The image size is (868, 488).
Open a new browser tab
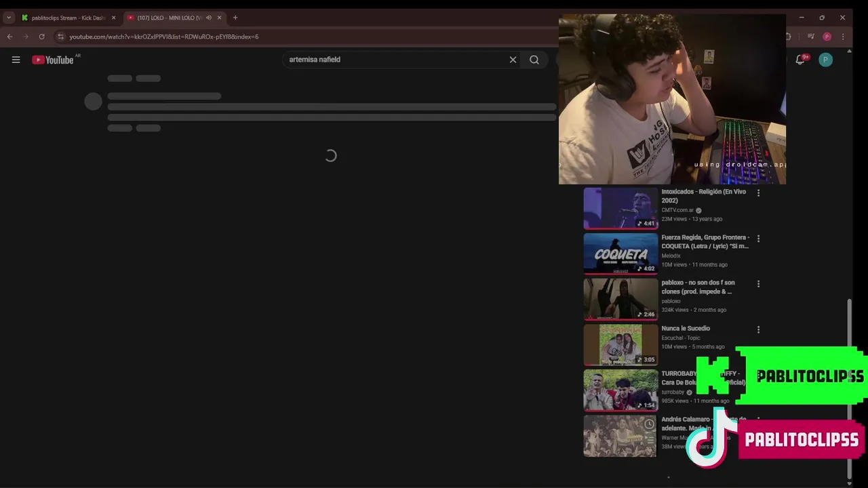pyautogui.click(x=235, y=18)
